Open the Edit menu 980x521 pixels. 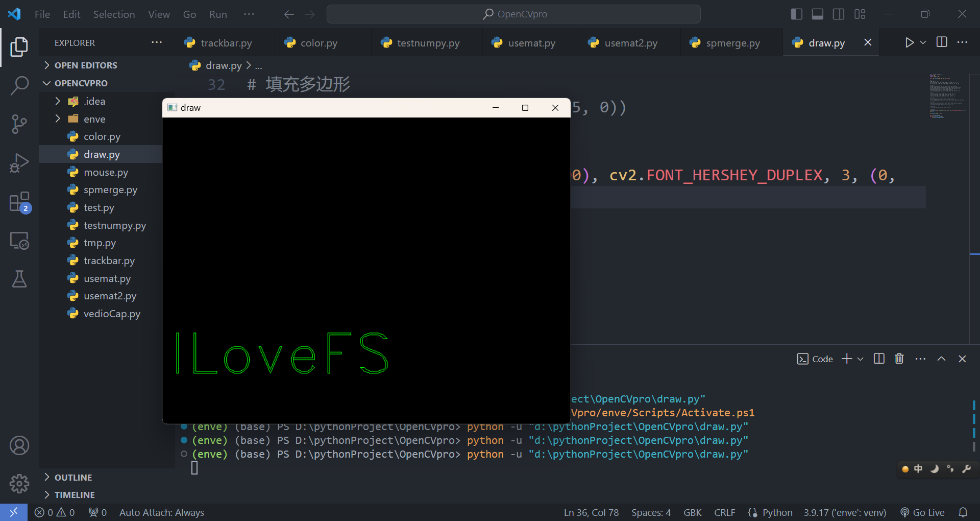71,14
